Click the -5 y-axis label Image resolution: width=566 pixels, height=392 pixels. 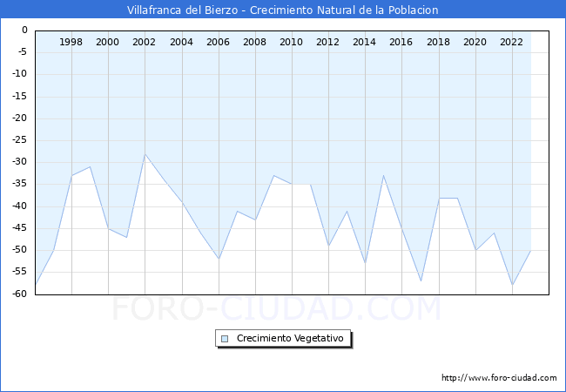pyautogui.click(x=22, y=52)
